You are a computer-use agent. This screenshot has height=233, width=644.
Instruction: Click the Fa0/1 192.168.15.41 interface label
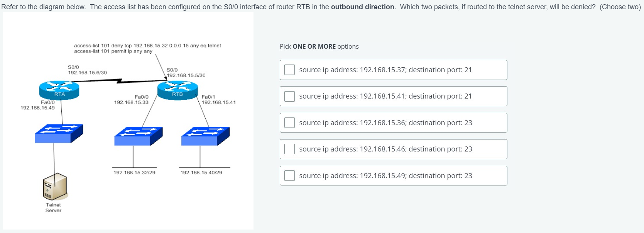[218, 100]
